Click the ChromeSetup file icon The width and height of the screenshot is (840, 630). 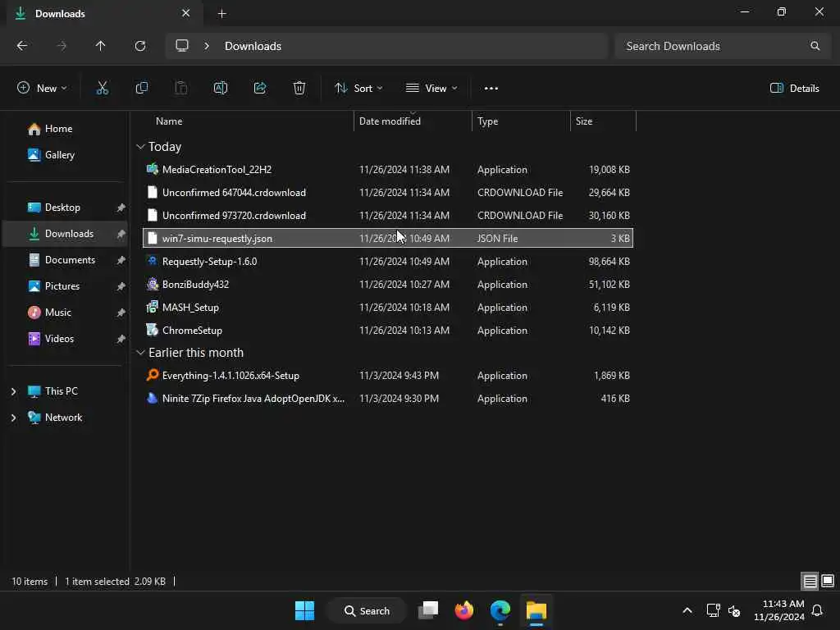(152, 330)
